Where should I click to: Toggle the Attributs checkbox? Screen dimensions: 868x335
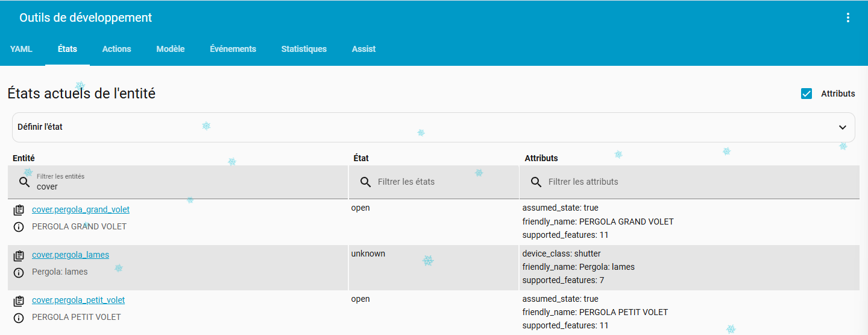tap(807, 94)
